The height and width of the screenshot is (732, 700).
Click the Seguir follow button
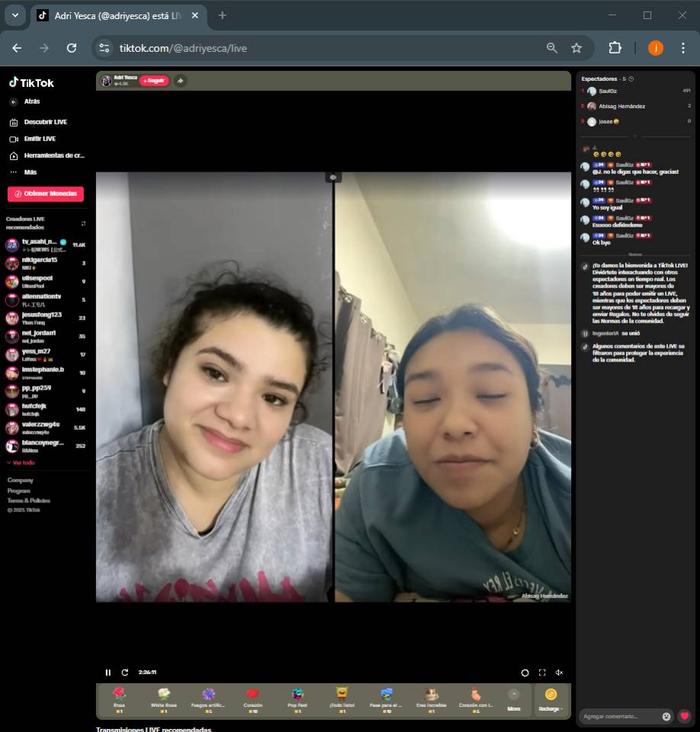(154, 81)
